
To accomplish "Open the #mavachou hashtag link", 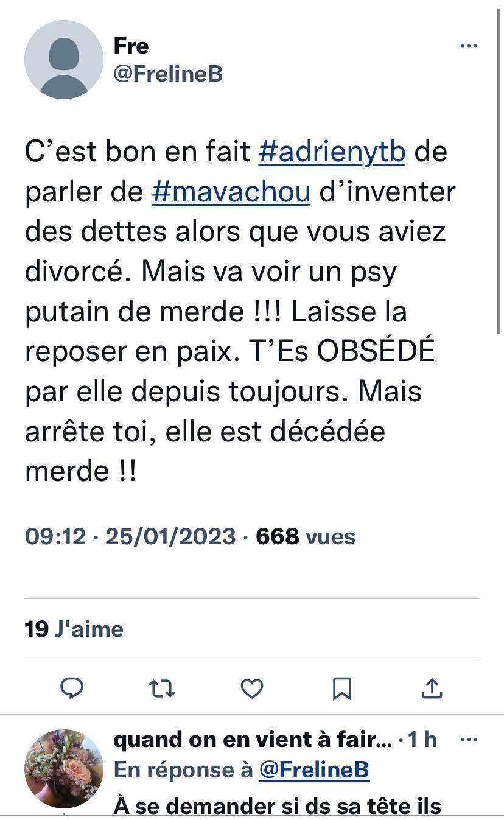I will coord(231,192).
